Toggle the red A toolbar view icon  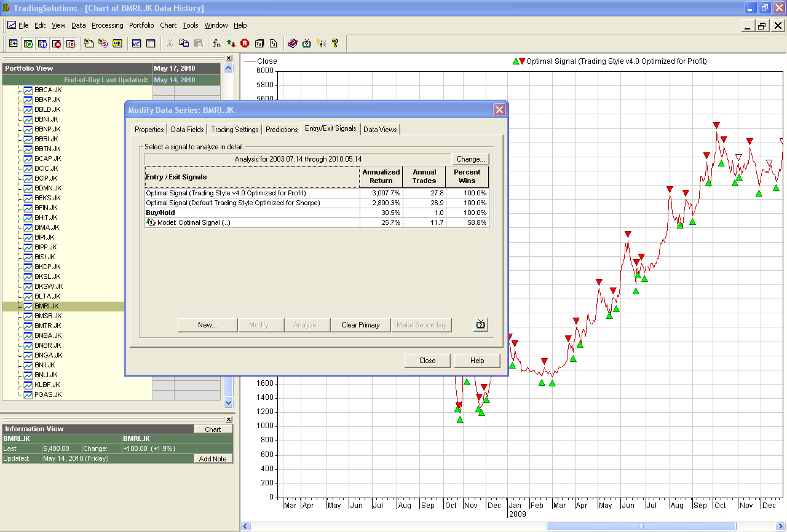[x=57, y=44]
